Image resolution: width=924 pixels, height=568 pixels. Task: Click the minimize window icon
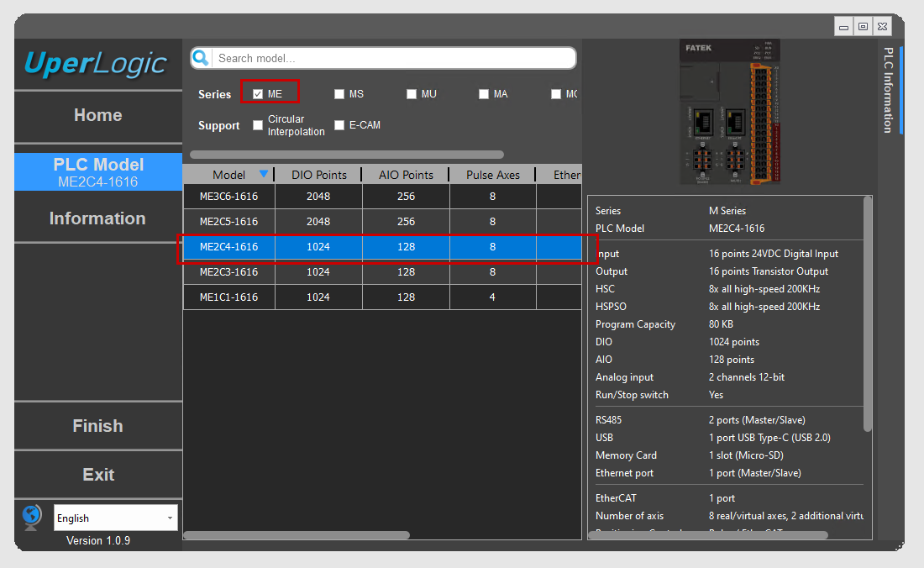pyautogui.click(x=844, y=27)
